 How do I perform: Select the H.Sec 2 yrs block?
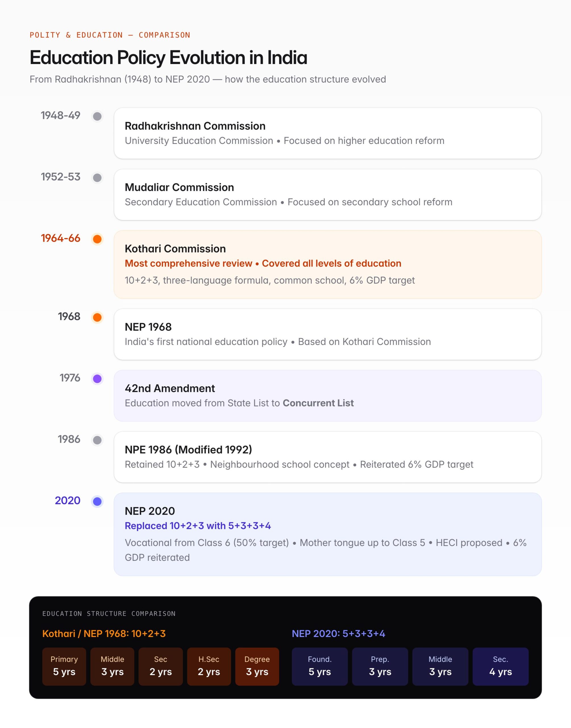pos(209,667)
